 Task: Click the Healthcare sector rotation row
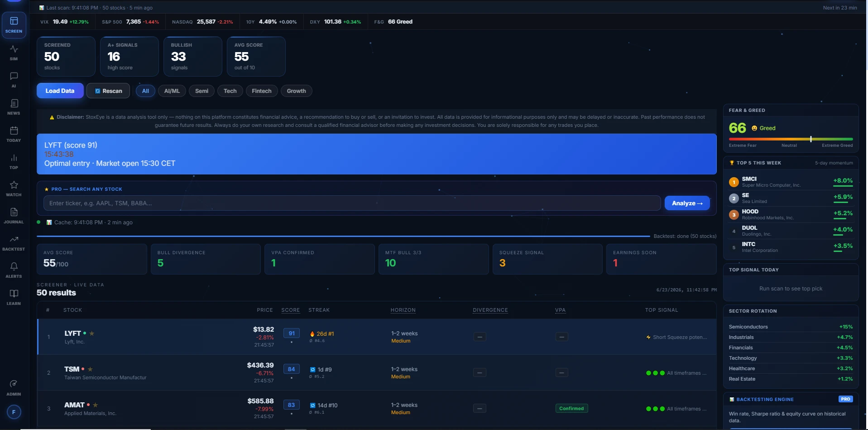[791, 368]
